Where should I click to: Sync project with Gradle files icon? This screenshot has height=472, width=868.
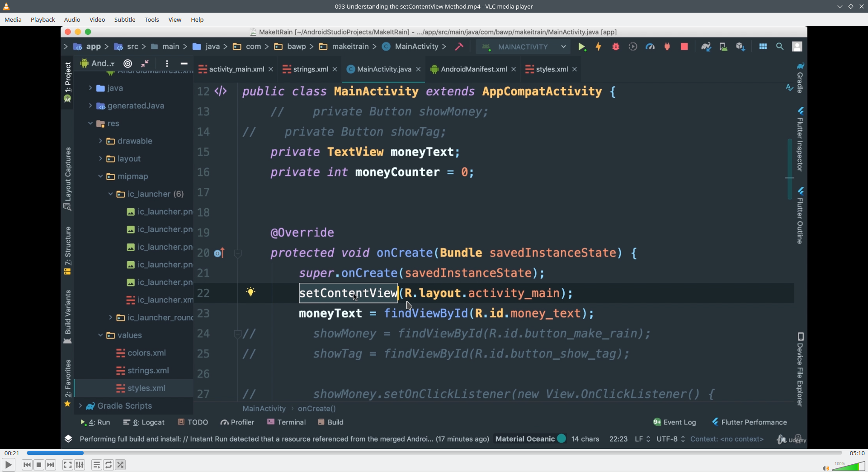(706, 47)
